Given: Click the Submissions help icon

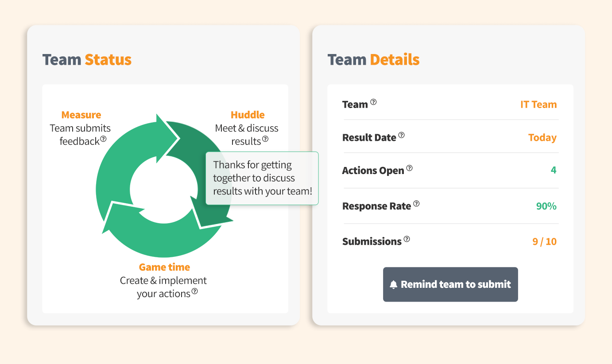Looking at the screenshot, I should 407,239.
